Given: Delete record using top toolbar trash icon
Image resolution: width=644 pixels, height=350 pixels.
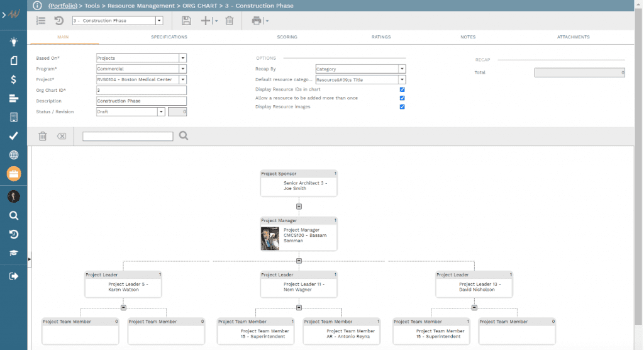Looking at the screenshot, I should click(x=230, y=21).
